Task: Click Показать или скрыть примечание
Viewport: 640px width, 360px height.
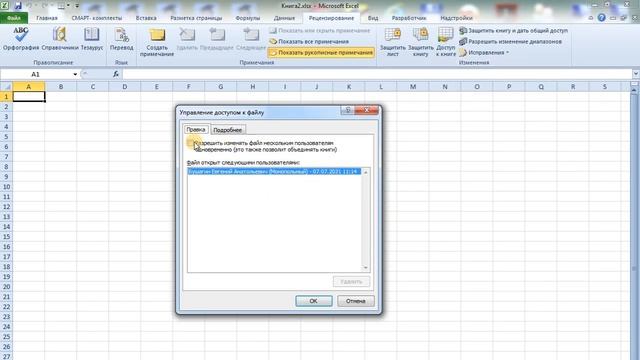Action: 320,31
